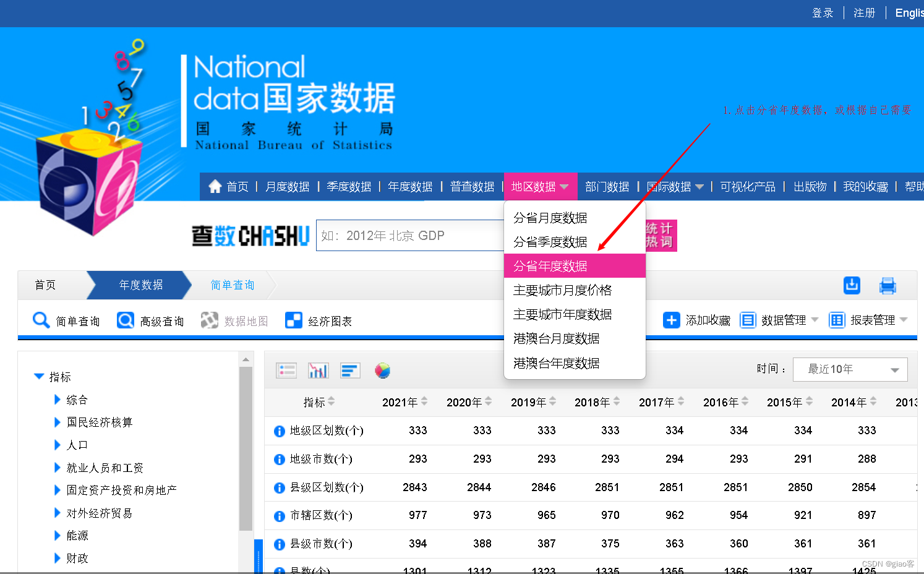Image resolution: width=924 pixels, height=574 pixels.
Task: Click the info icon for 县级区划数(个)
Action: click(x=279, y=488)
